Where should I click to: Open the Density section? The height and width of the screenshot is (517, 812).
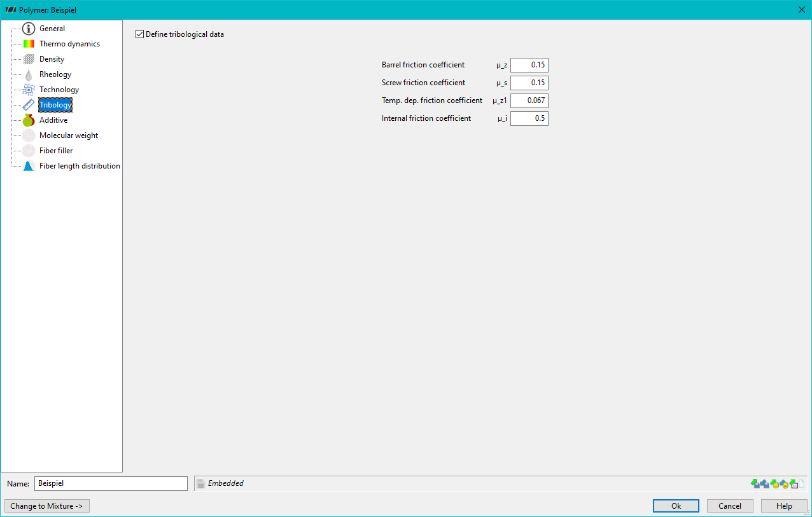(52, 59)
